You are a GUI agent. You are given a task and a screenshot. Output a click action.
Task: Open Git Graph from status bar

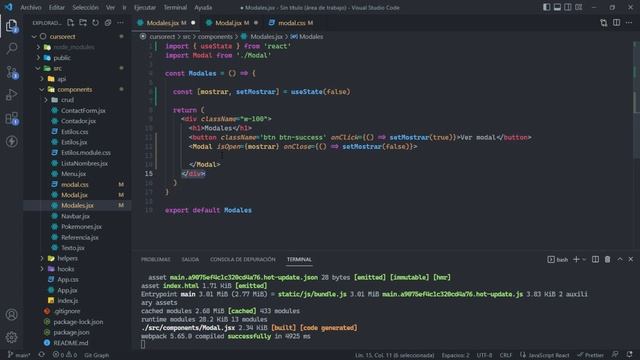pyautogui.click(x=96, y=355)
